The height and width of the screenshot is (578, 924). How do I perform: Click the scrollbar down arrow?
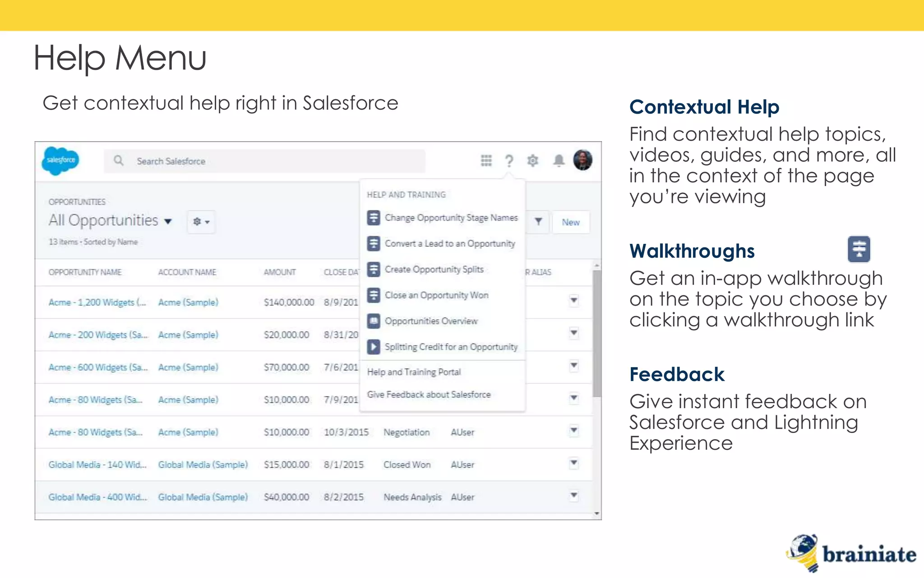click(x=596, y=514)
